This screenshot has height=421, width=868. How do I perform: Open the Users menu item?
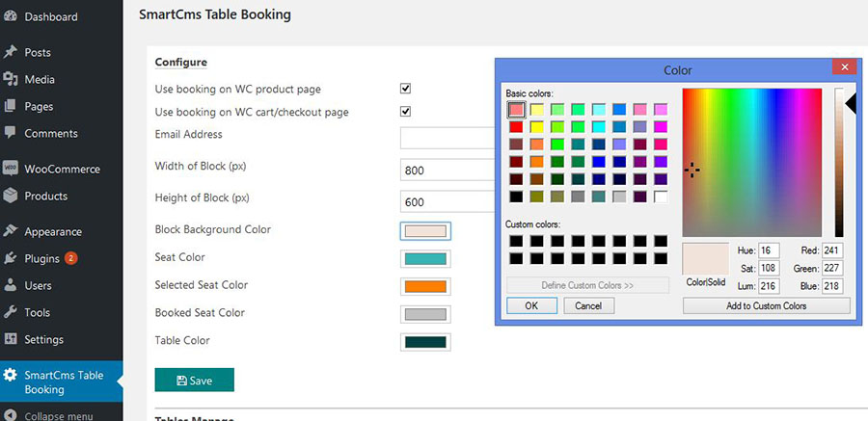pyautogui.click(x=38, y=285)
